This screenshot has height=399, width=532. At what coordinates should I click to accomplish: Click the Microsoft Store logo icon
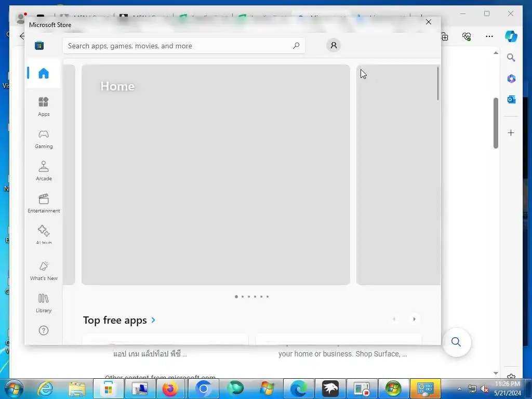click(x=39, y=46)
